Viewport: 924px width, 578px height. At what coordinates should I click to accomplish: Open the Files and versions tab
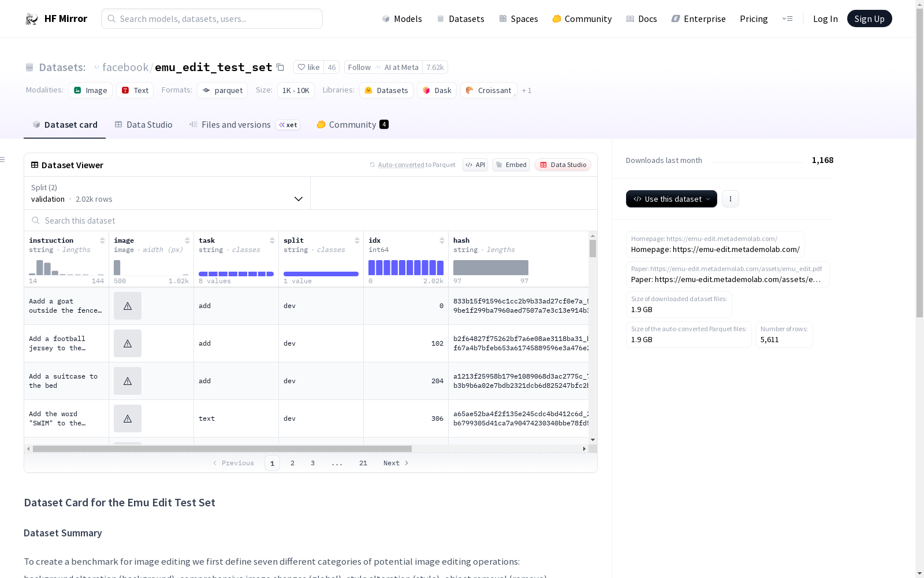point(244,125)
